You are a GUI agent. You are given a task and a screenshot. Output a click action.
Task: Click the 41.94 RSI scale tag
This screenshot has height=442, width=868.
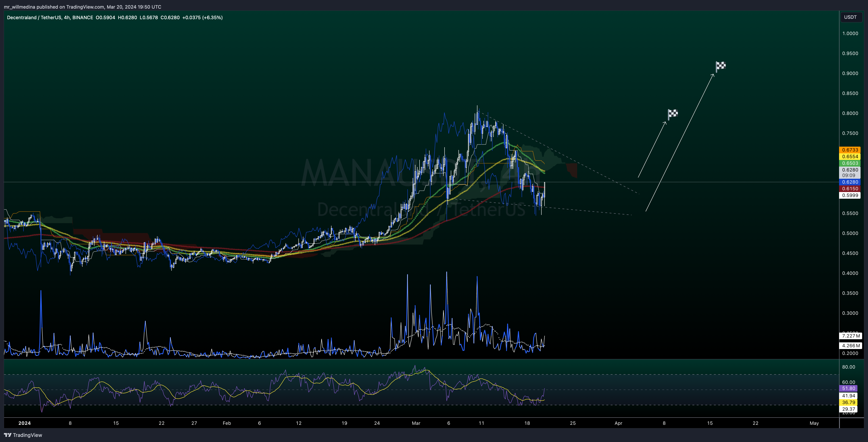click(848, 396)
